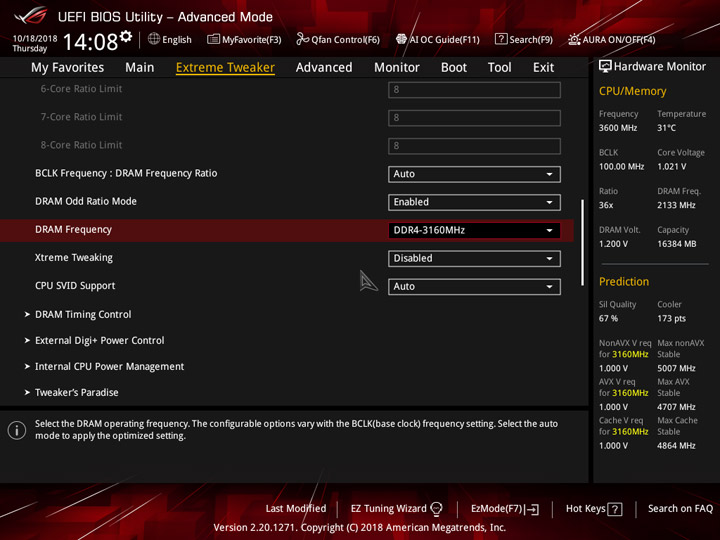Open DRAM Odd Ratio Mode dropdown

tap(474, 202)
